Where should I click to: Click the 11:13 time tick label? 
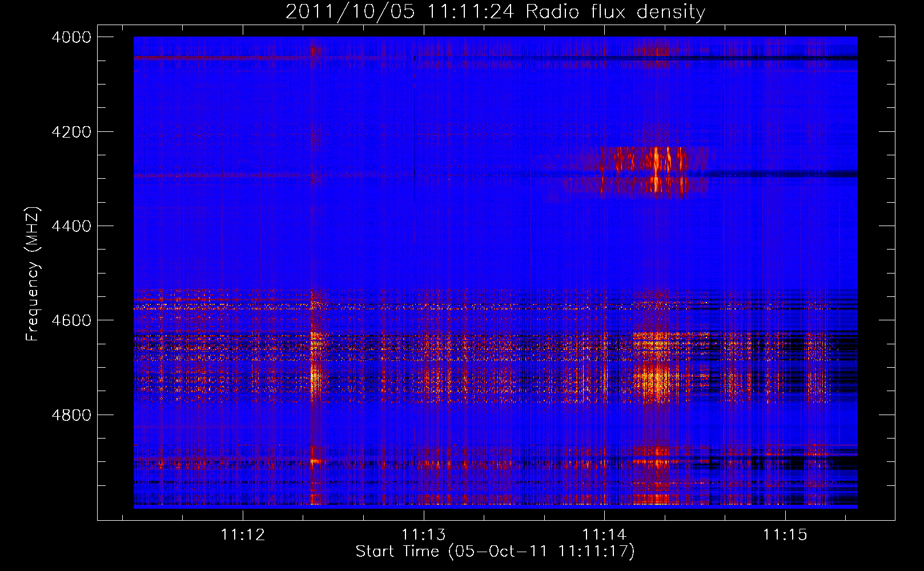[x=424, y=535]
